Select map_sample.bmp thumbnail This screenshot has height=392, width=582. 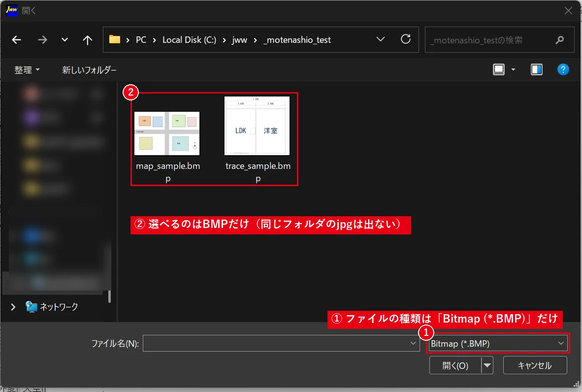point(166,133)
